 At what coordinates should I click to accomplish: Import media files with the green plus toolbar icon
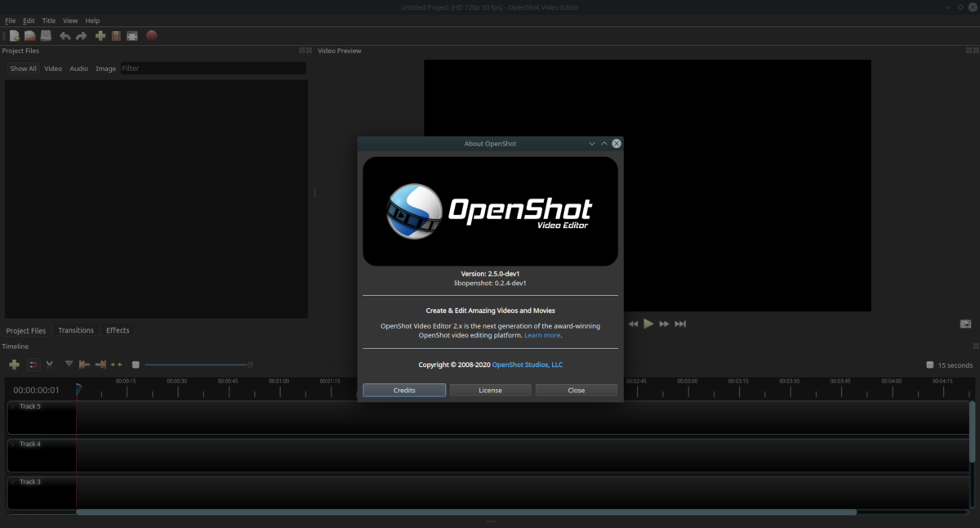(99, 35)
